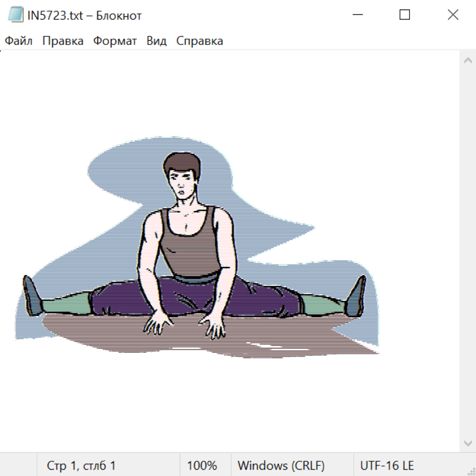Minimize the Блокнот window
This screenshot has height=476, width=476.
(356, 15)
